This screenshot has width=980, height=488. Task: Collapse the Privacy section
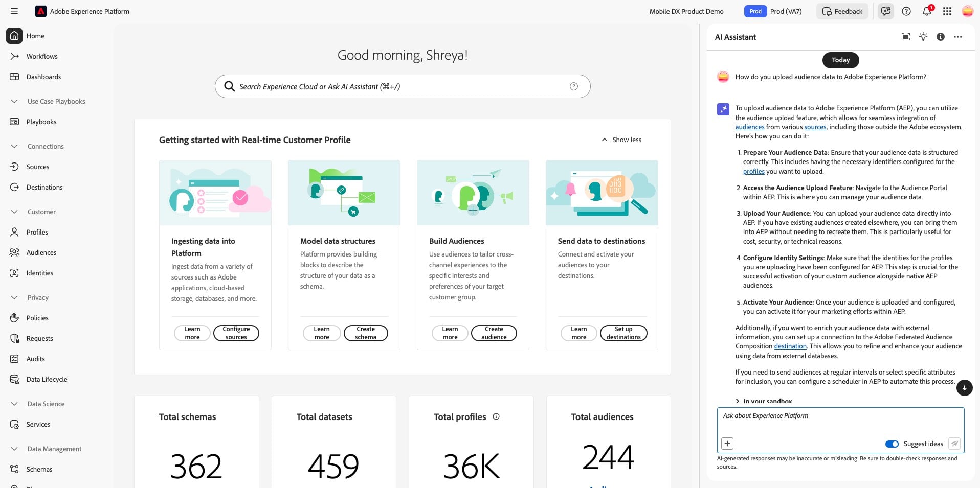pos(14,297)
